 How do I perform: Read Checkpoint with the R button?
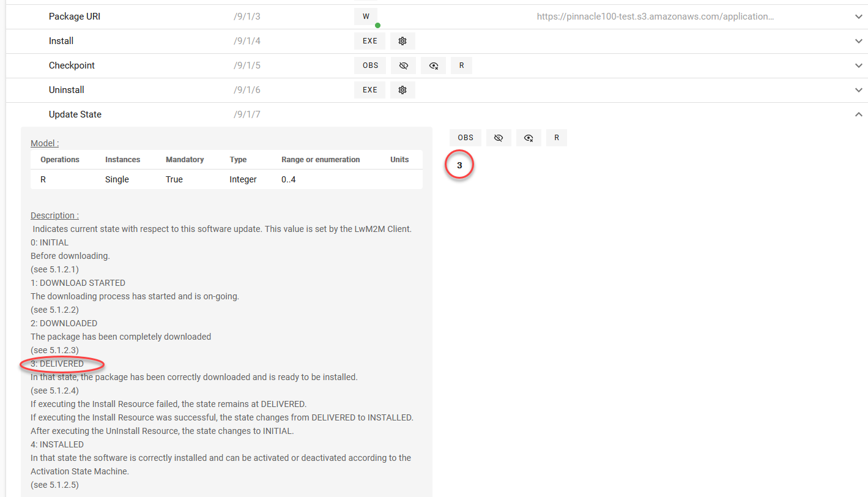[x=461, y=65]
